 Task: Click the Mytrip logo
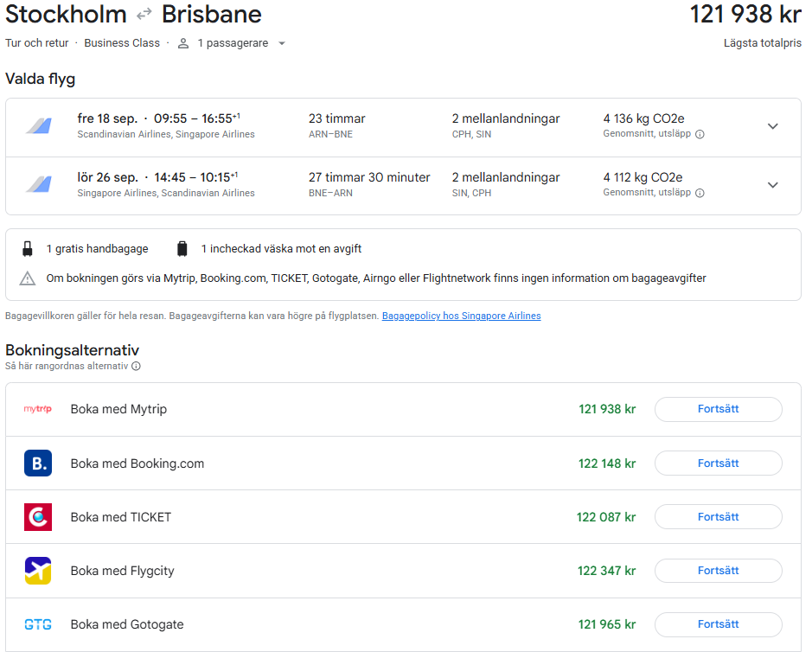[x=38, y=409]
